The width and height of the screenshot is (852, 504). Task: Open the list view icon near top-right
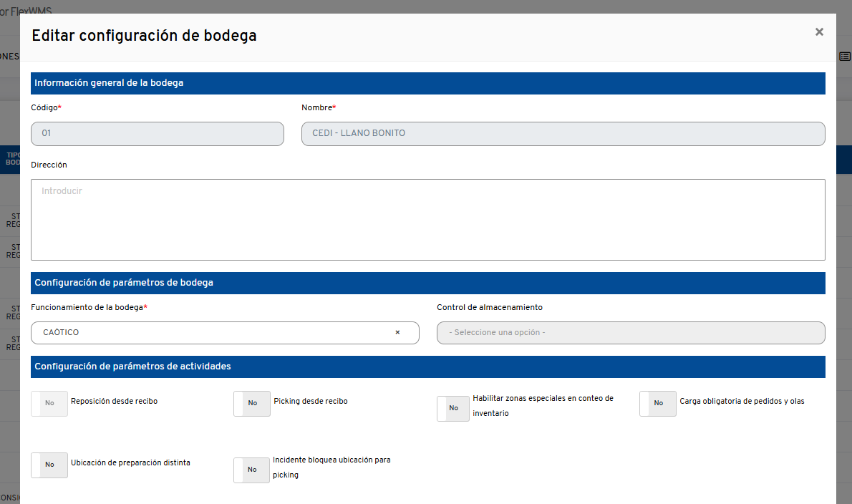844,56
